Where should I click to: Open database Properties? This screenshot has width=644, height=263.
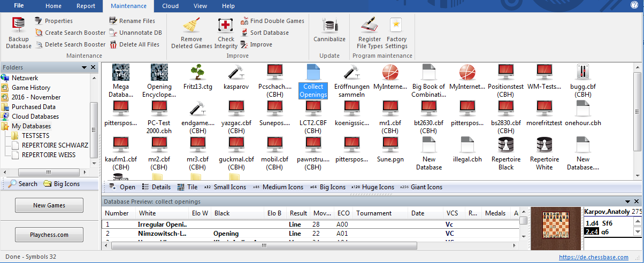[53, 21]
